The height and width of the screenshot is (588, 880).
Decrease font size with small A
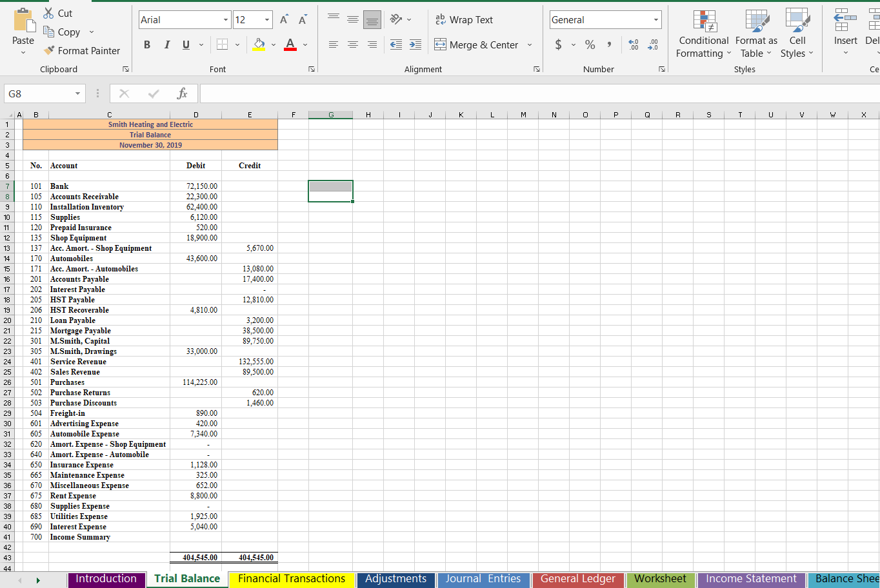tap(302, 20)
